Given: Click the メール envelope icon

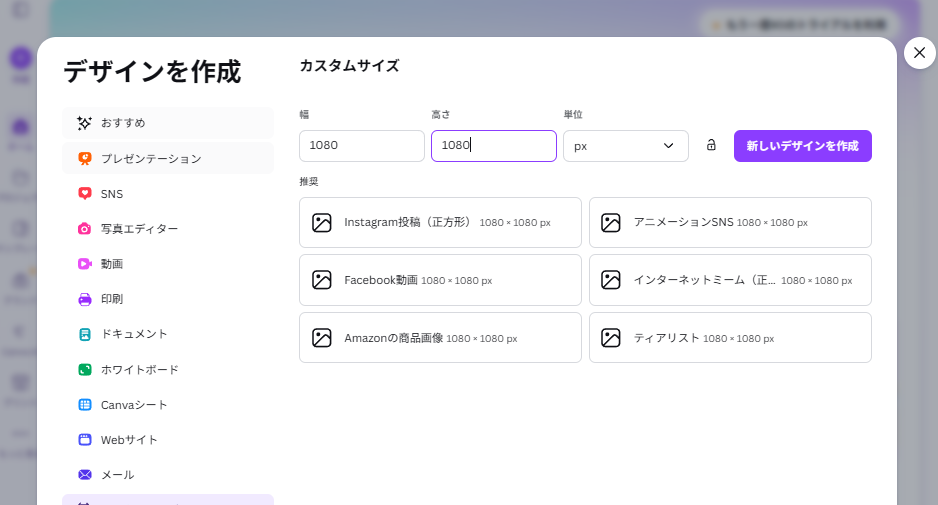Looking at the screenshot, I should click(85, 475).
